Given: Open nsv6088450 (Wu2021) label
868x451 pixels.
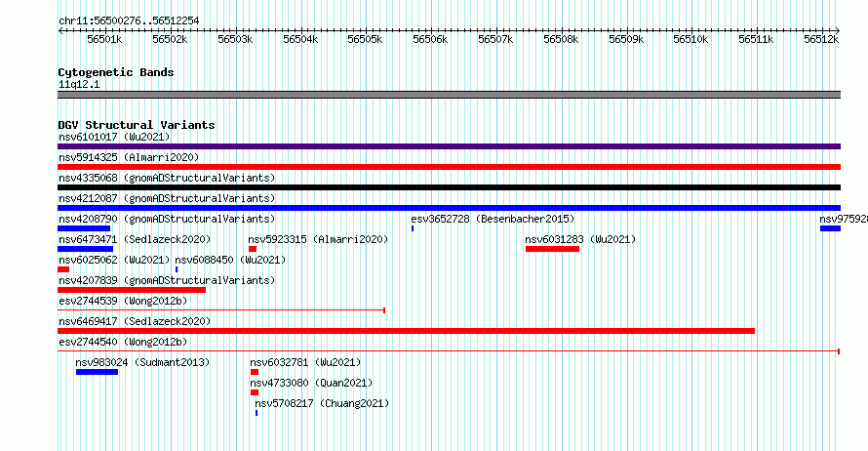Looking at the screenshot, I should point(230,260).
